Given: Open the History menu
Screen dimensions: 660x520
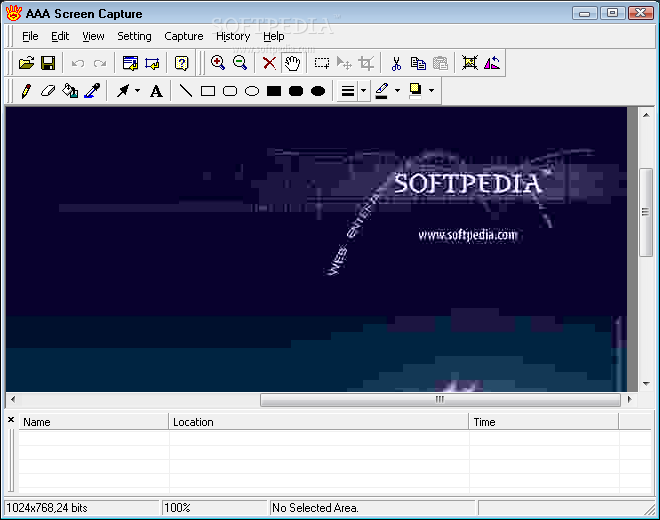Looking at the screenshot, I should click(x=233, y=36).
